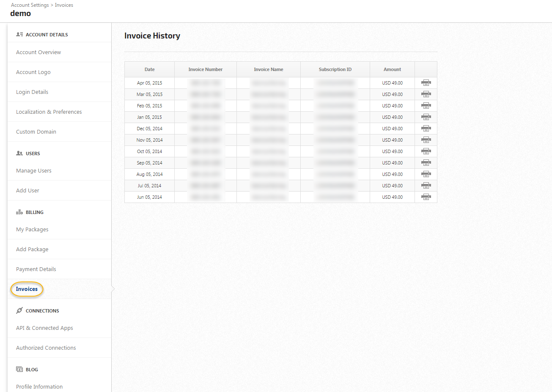This screenshot has height=392, width=552.
Task: Click Add User in sidebar
Action: click(x=27, y=191)
